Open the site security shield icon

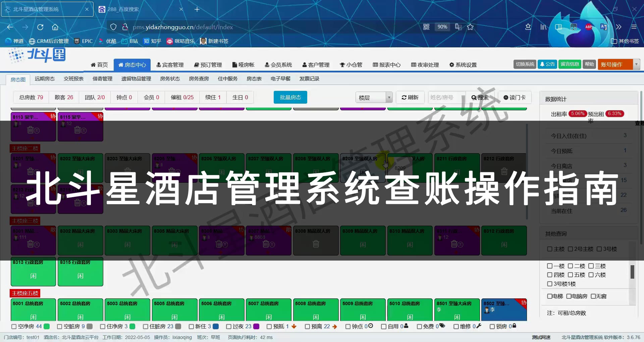(x=113, y=27)
